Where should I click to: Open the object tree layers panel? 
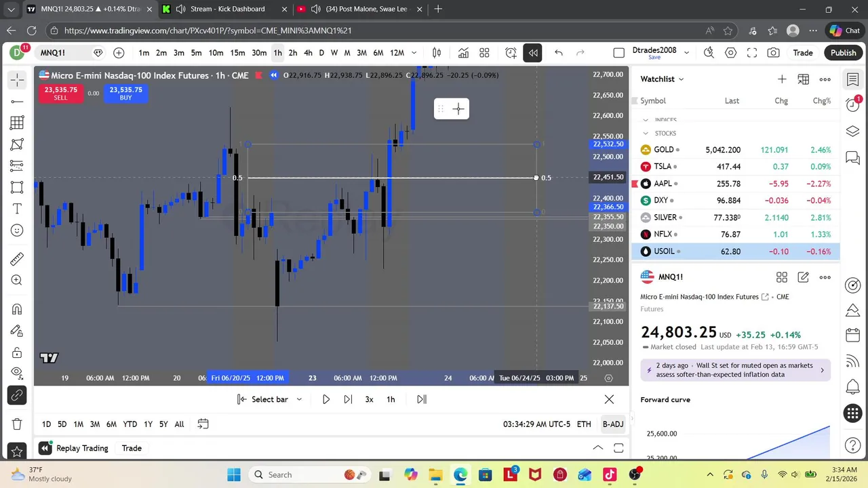point(853,131)
